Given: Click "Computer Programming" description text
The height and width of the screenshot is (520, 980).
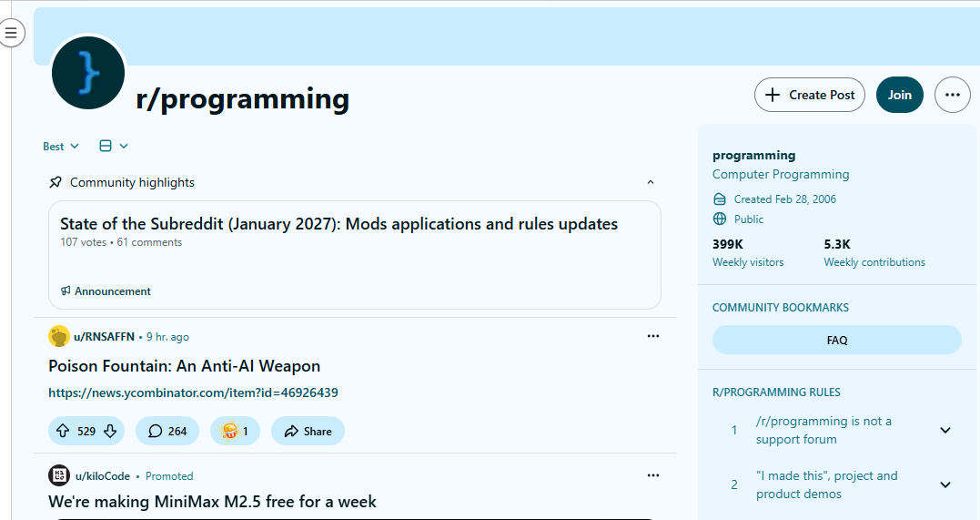Looking at the screenshot, I should point(781,175).
